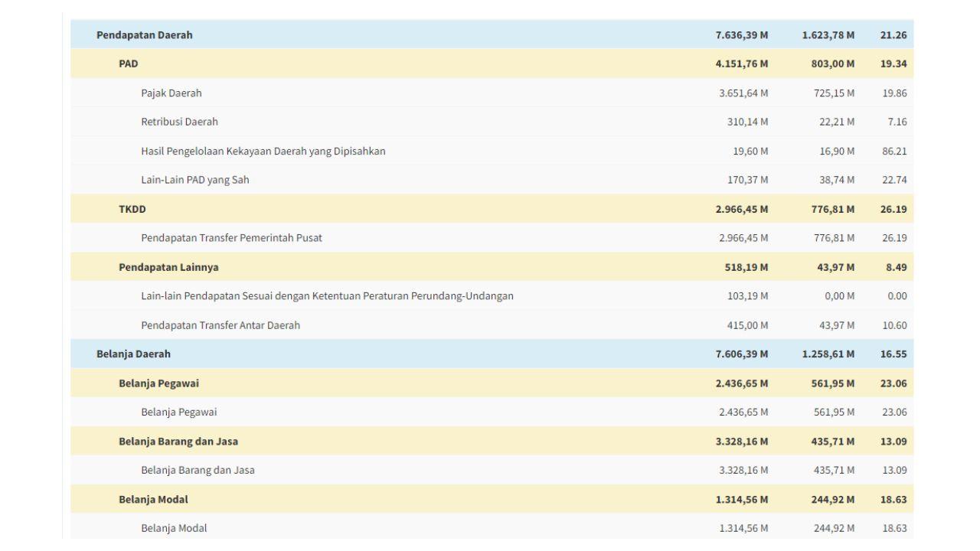Click the bold Belanja Modal category heading
Screen dimensions: 980x551
[153, 500]
